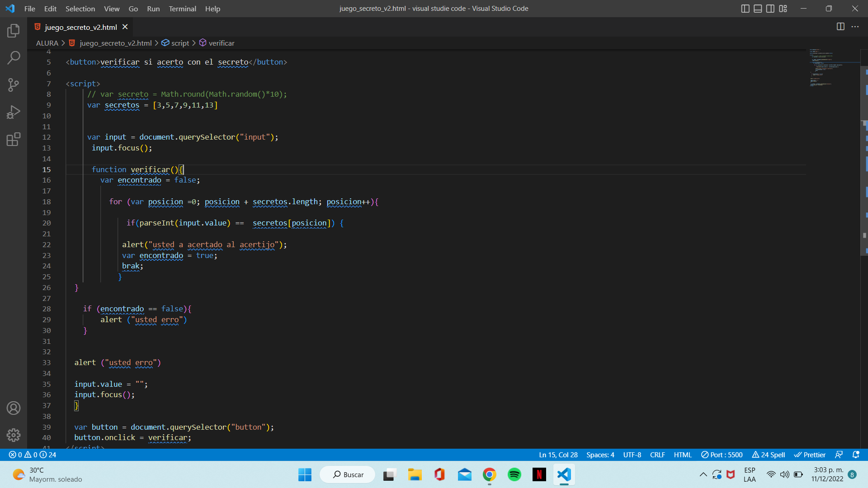Open Spotify from taskbar

[x=514, y=474]
